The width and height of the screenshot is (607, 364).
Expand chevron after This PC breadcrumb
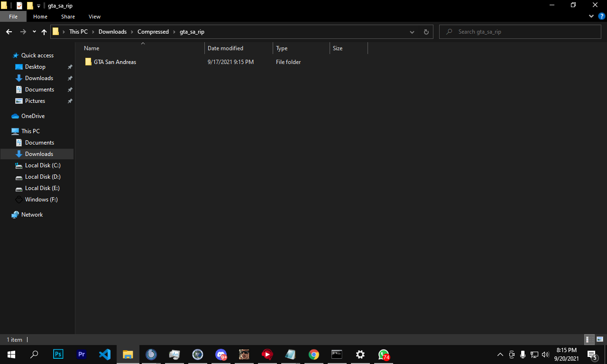coord(93,32)
